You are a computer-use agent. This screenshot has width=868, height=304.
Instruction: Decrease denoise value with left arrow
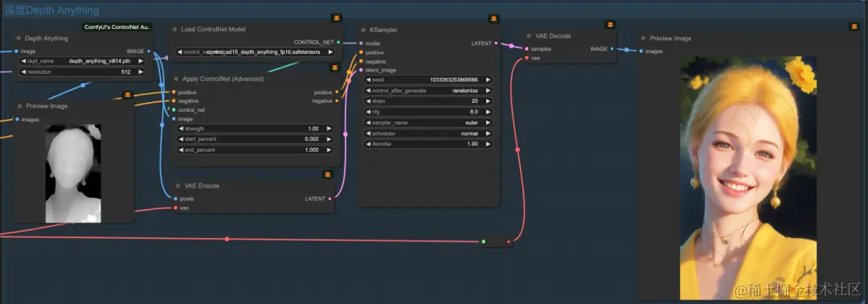tap(369, 144)
